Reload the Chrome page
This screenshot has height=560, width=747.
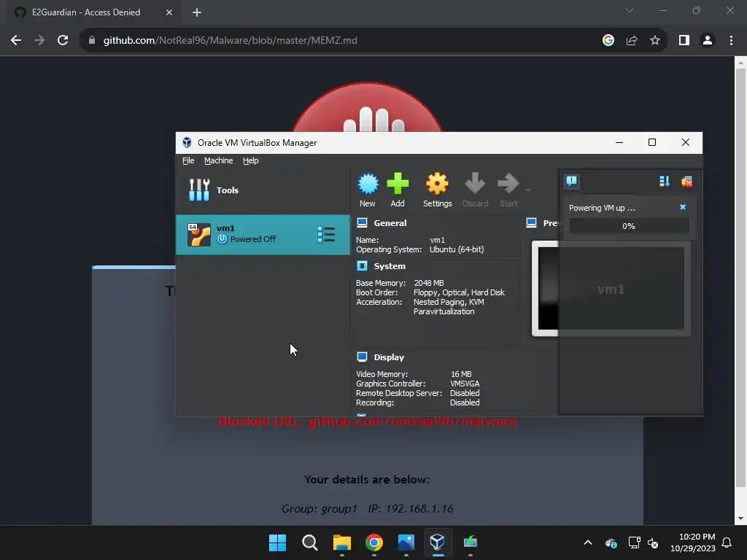pyautogui.click(x=63, y=41)
